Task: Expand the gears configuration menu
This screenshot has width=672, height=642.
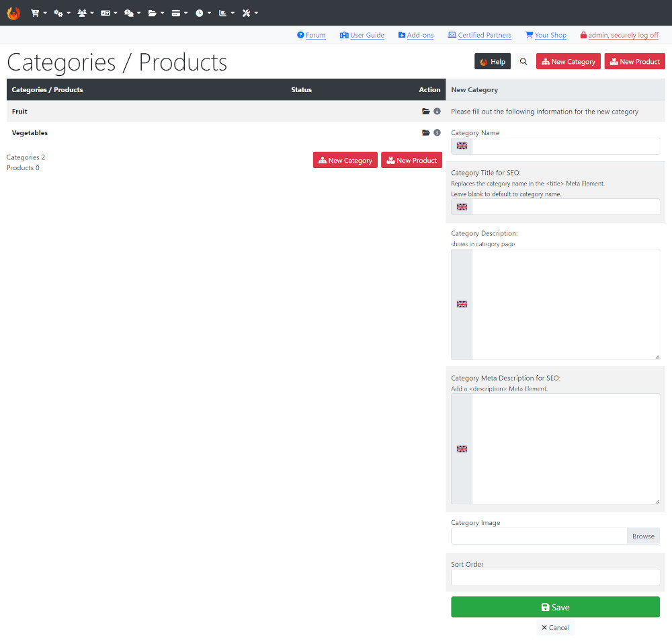Action: pos(62,13)
